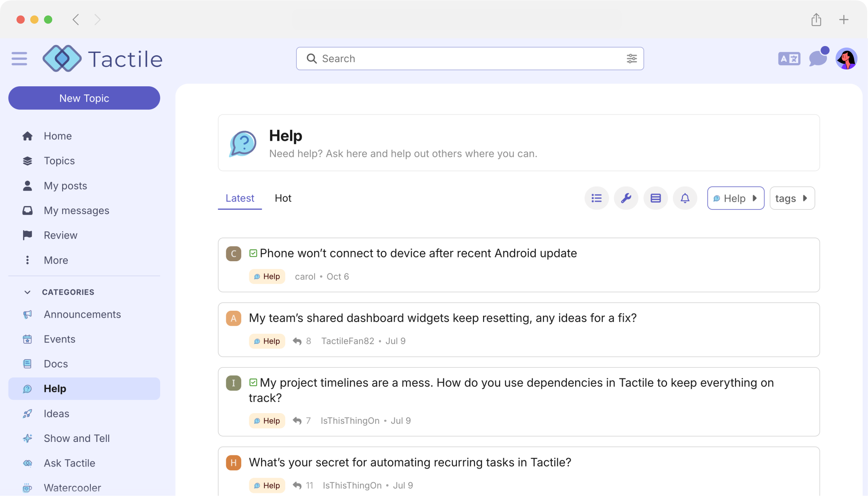Open the Help category dropdown

click(x=735, y=198)
